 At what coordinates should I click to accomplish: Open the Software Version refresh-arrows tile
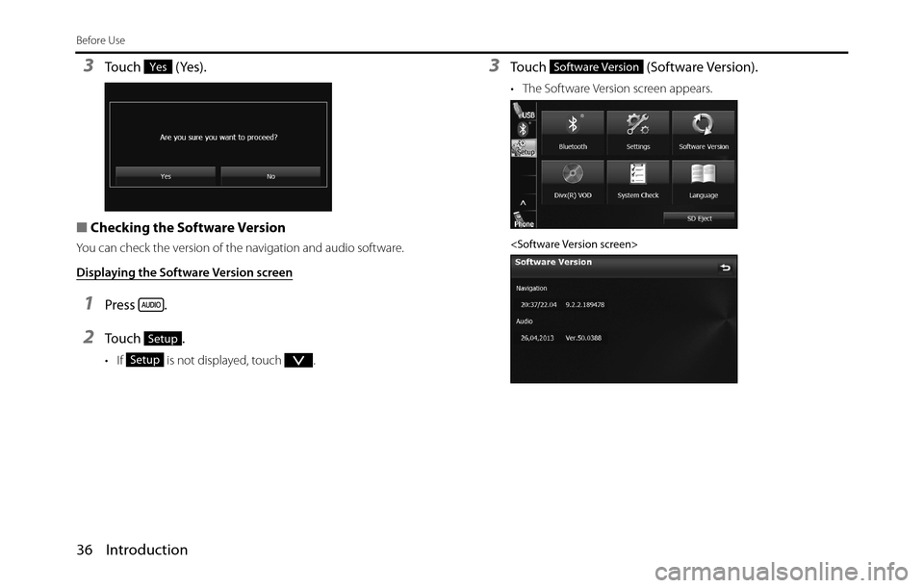pyautogui.click(x=703, y=133)
